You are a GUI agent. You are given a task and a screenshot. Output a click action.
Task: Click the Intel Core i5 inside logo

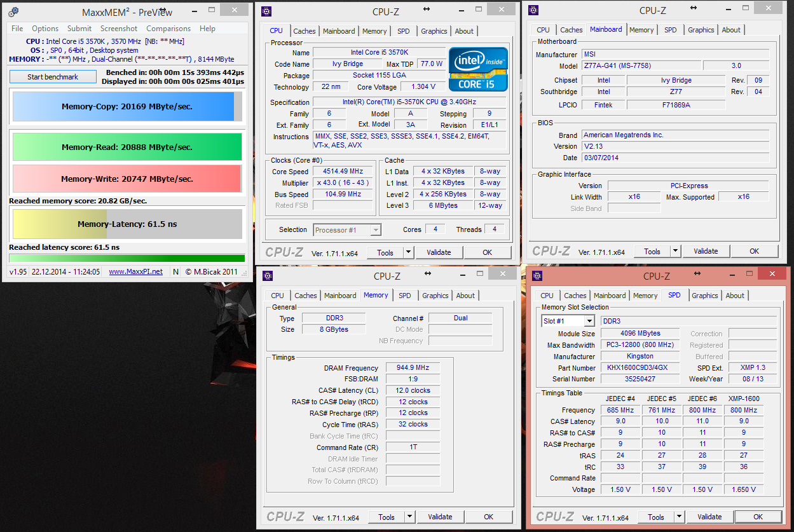click(x=479, y=69)
